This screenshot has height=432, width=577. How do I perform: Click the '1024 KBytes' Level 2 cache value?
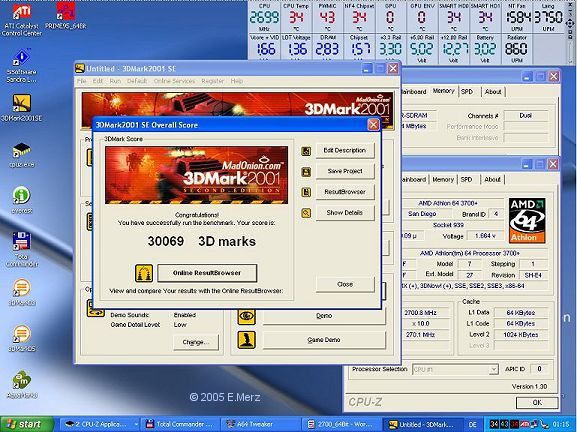521,335
